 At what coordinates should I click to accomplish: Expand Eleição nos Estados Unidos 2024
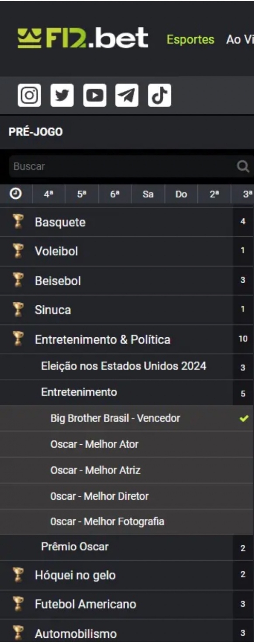tap(123, 366)
